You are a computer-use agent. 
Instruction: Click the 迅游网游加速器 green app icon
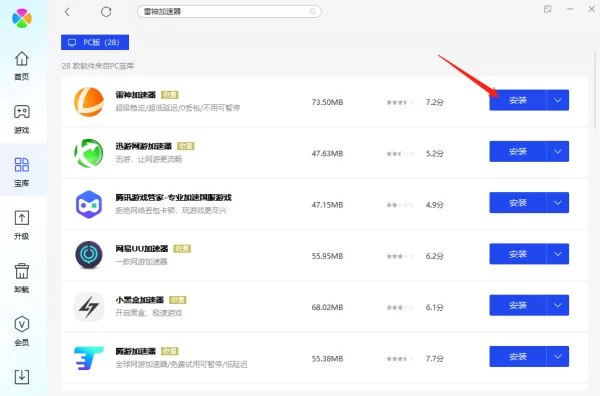click(89, 153)
